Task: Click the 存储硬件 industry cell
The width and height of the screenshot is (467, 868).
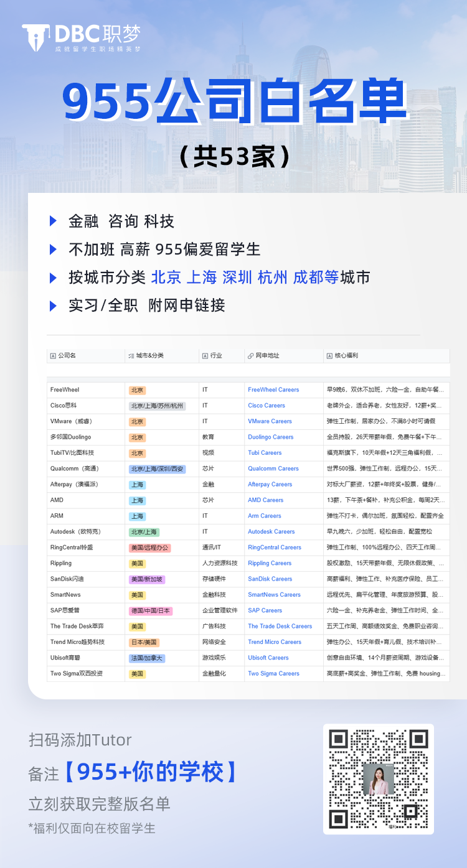Action: tap(222, 579)
